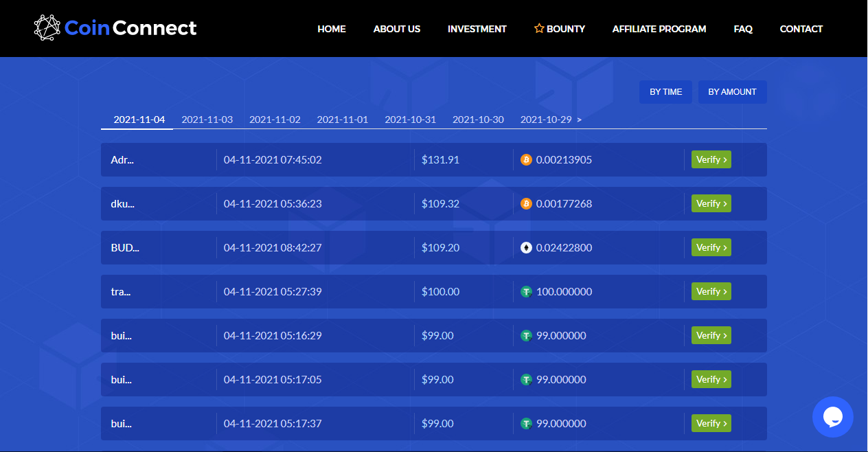
Task: Select the 2021-11-04 date tab
Action: click(139, 119)
